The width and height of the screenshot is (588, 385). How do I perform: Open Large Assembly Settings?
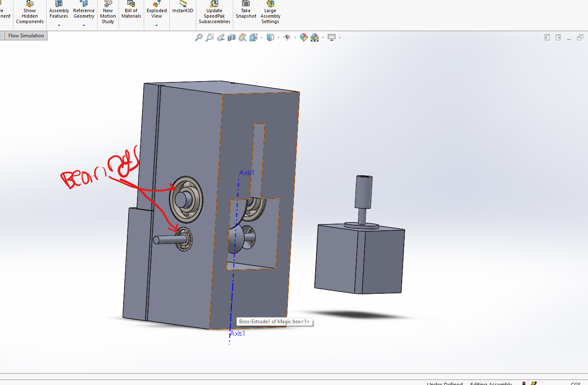(x=270, y=13)
